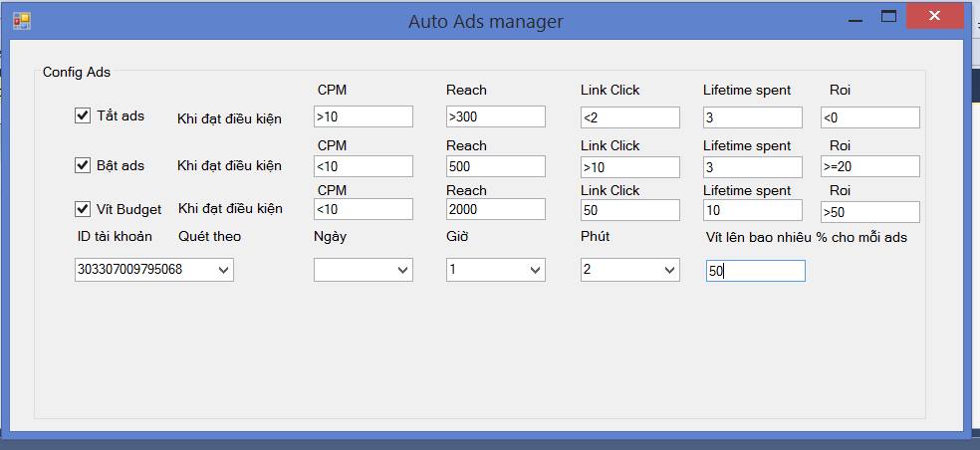
Task: Maximize the Auto Ads manager window
Action: [x=888, y=17]
